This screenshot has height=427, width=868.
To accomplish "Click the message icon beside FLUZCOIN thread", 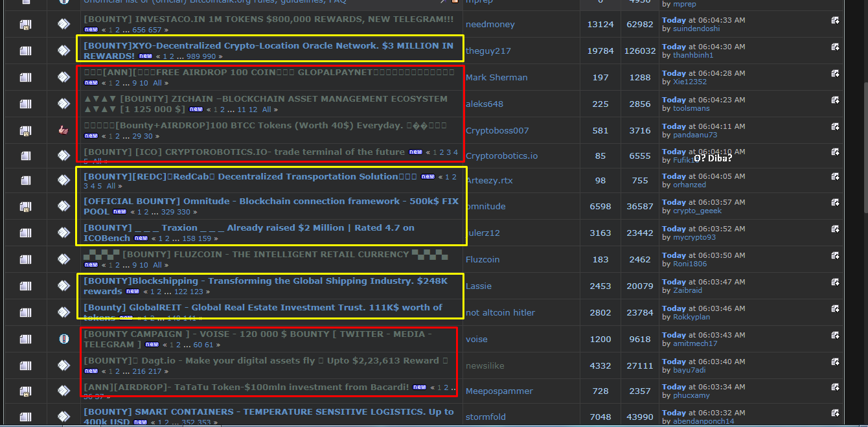I will (63, 259).
